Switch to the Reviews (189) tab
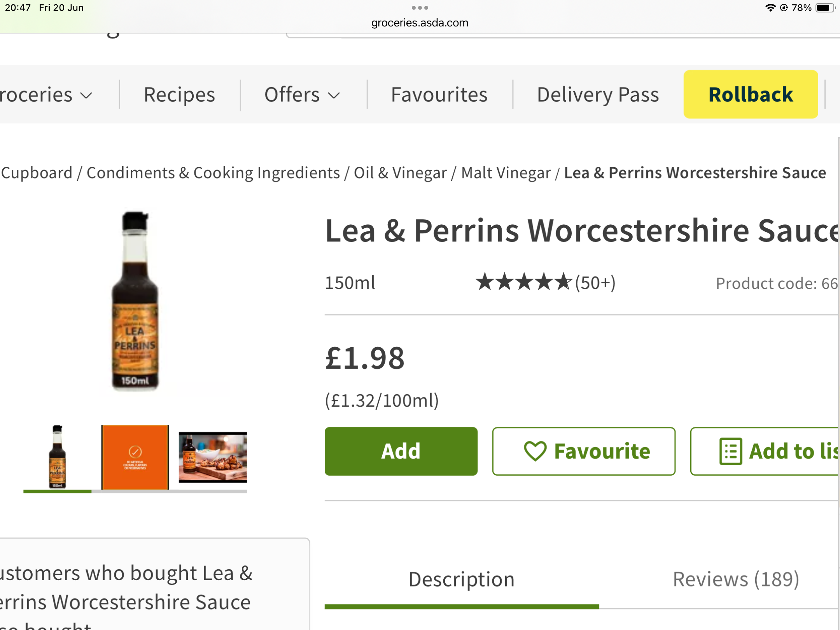Screen dimensions: 840x630 (x=736, y=579)
